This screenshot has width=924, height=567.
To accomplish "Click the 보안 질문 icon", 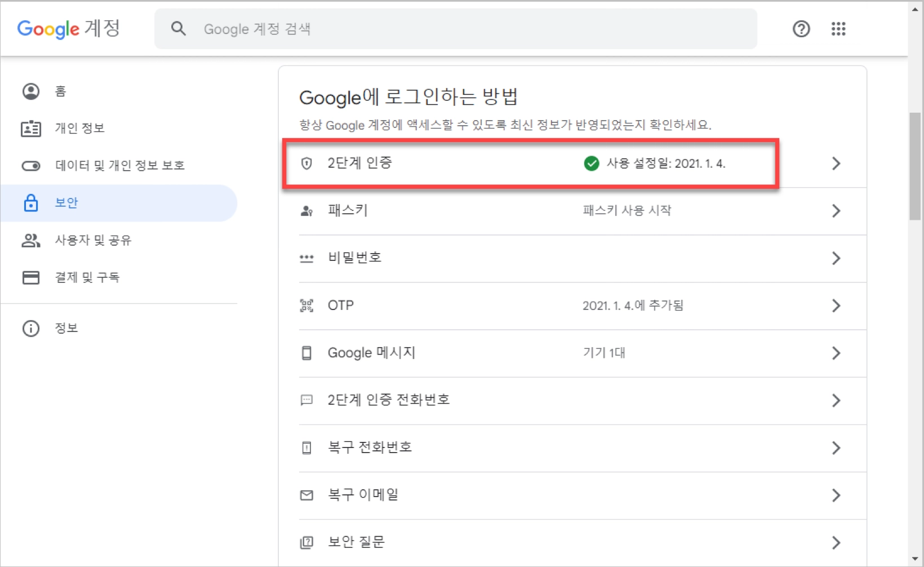I will [x=306, y=542].
